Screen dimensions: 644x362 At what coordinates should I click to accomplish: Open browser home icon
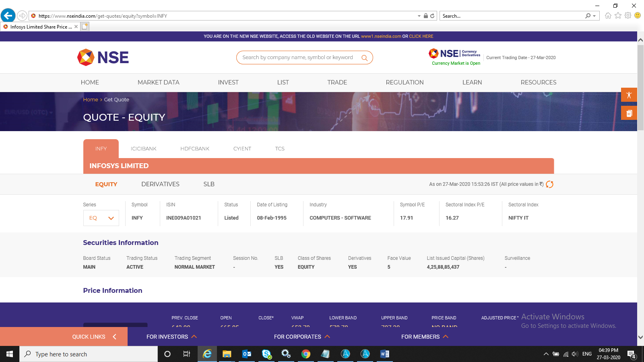pyautogui.click(x=608, y=16)
